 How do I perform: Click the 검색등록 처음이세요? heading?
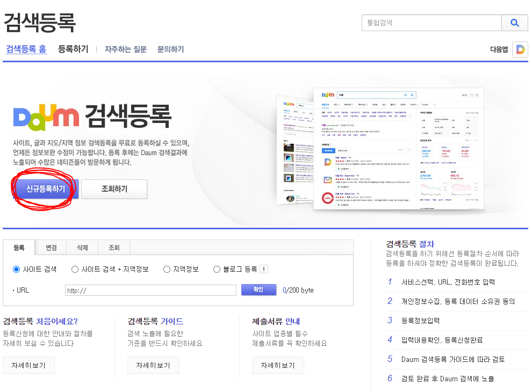[40, 321]
